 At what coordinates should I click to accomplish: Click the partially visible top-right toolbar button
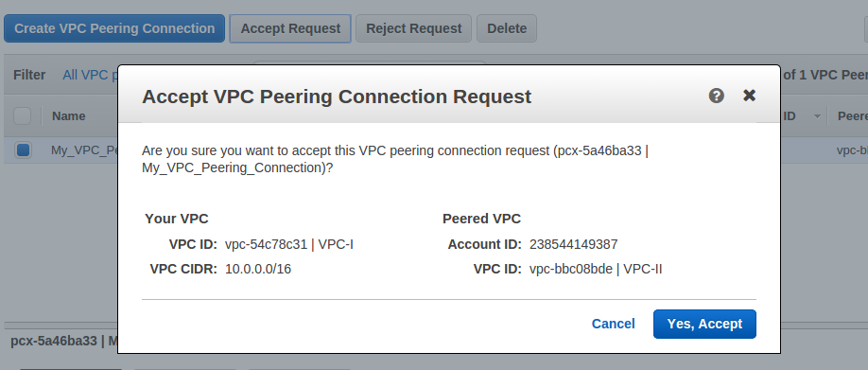click(866, 28)
